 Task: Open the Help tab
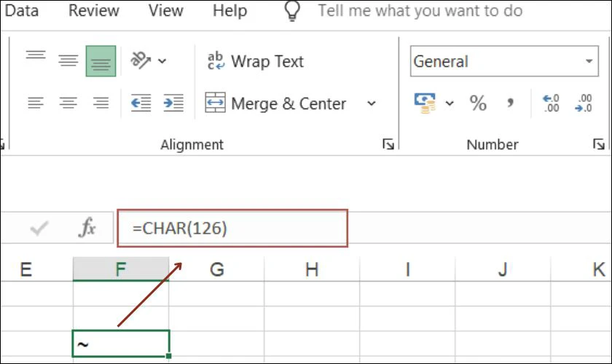229,10
